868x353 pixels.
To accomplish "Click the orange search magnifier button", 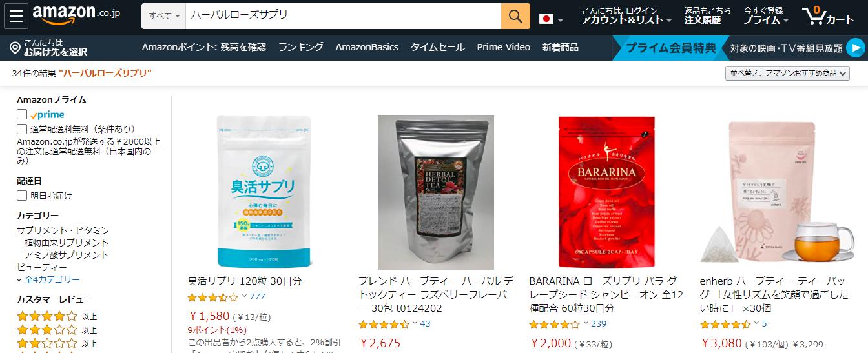I will pos(515,16).
